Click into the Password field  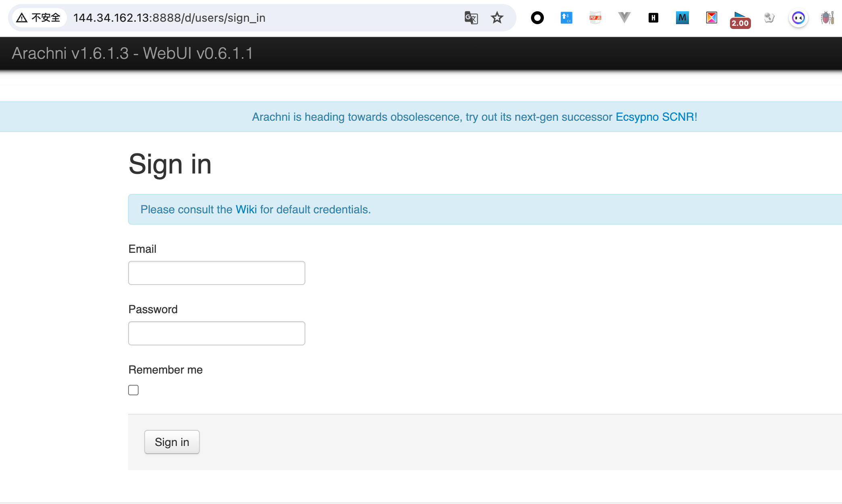click(x=216, y=333)
